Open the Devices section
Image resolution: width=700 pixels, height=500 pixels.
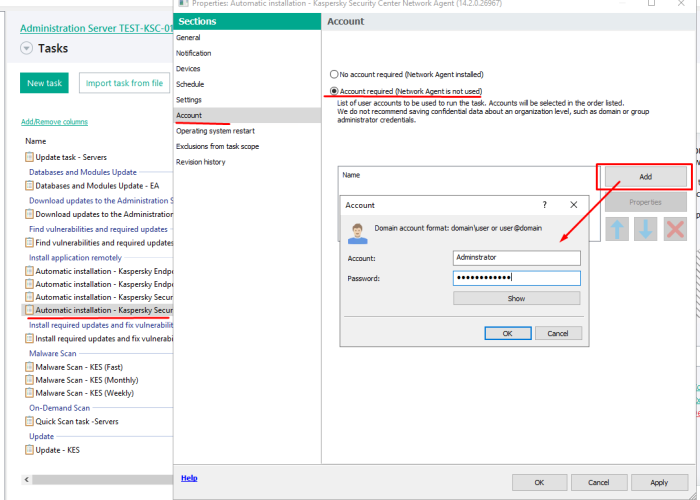point(188,69)
